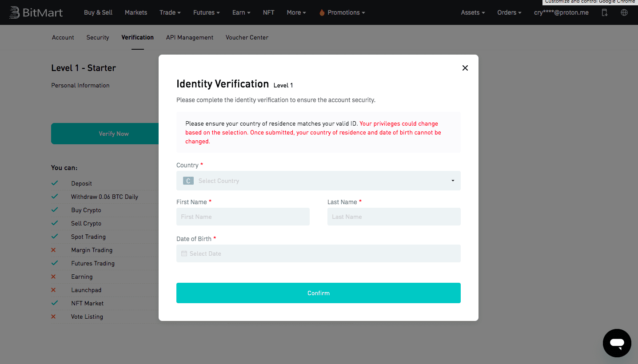Click the BitMart logo
This screenshot has width=638, height=364.
pos(36,12)
